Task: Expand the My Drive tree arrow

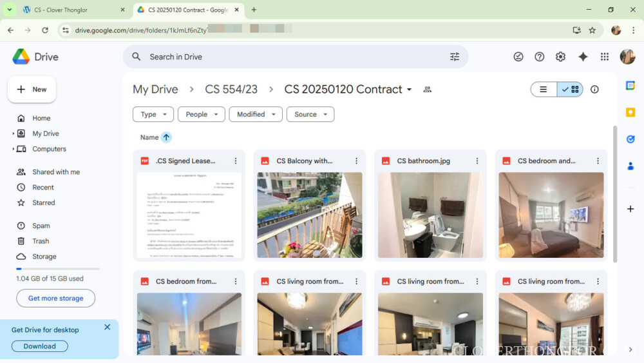Action: [x=14, y=133]
